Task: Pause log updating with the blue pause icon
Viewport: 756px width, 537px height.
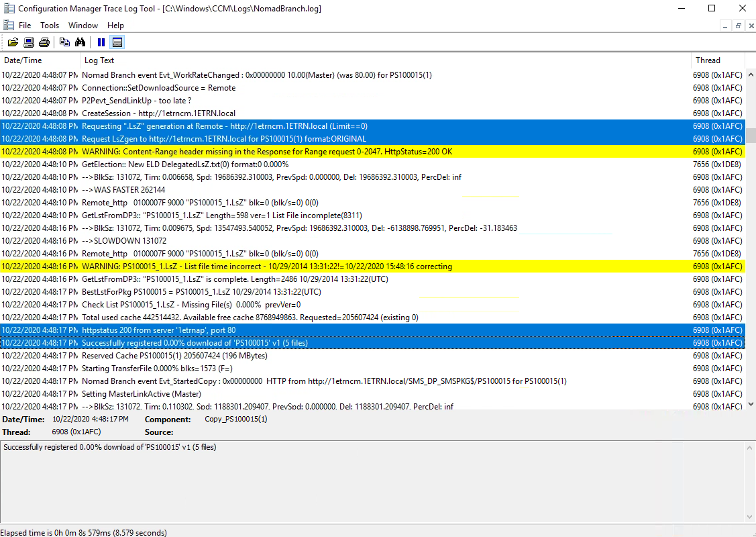Action: click(x=101, y=42)
